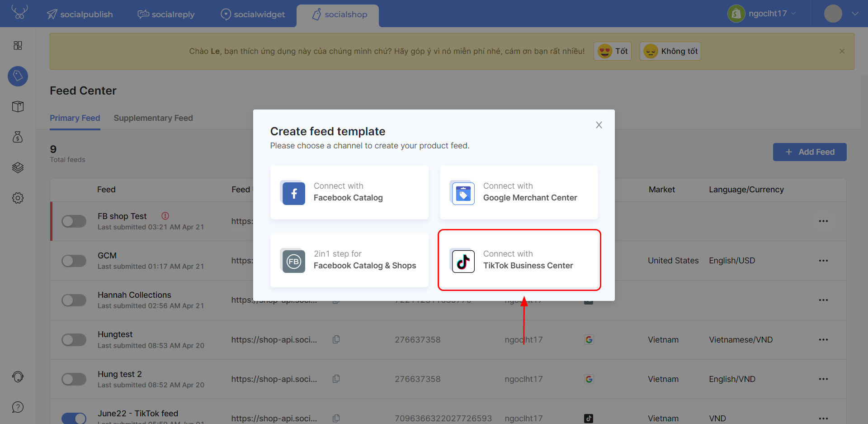Click the Google channel icon for Hungtest
This screenshot has width=868, height=424.
tap(589, 339)
